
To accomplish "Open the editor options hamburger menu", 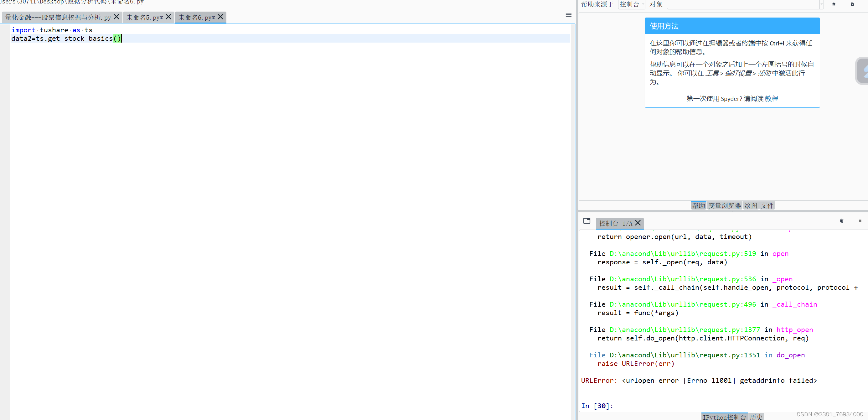I will [x=568, y=15].
